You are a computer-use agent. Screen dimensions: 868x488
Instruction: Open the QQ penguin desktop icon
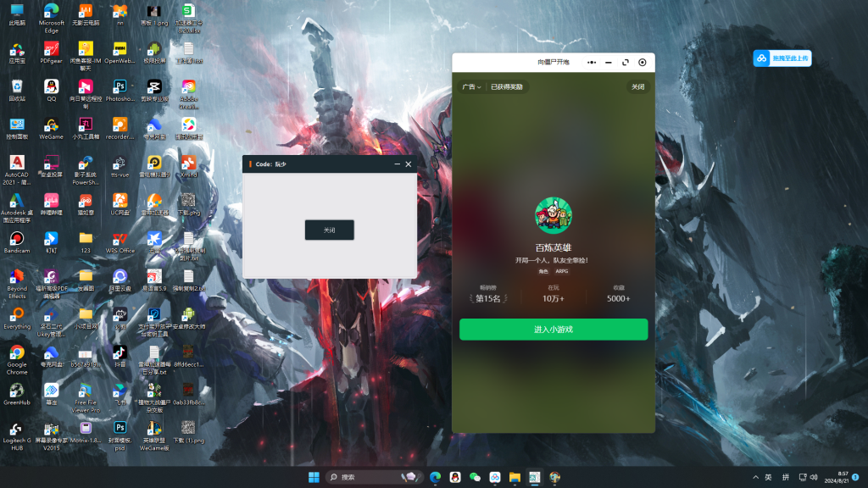point(52,87)
